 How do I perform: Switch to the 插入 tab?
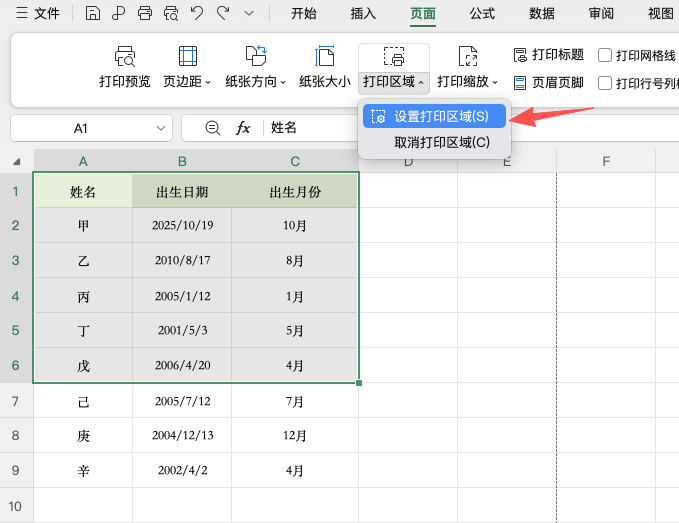pos(363,13)
